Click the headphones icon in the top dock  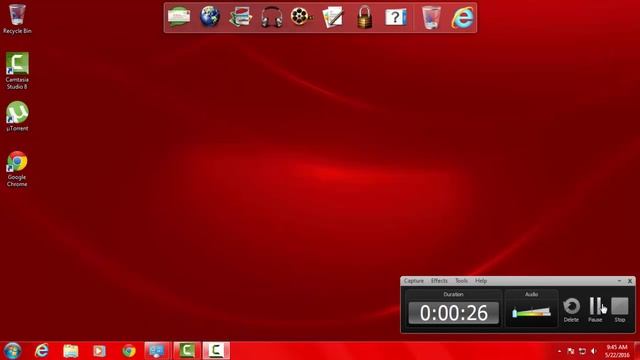[272, 17]
